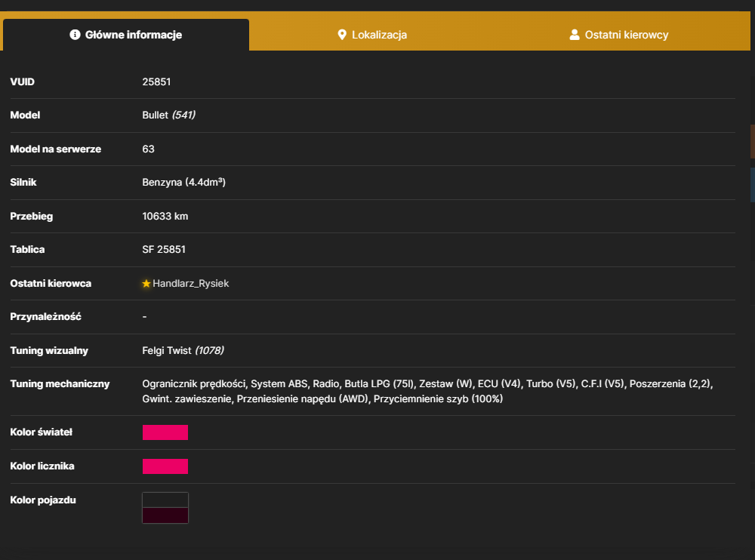Click the VUID value 25851
Viewport: 755px width, 560px height.
click(156, 82)
